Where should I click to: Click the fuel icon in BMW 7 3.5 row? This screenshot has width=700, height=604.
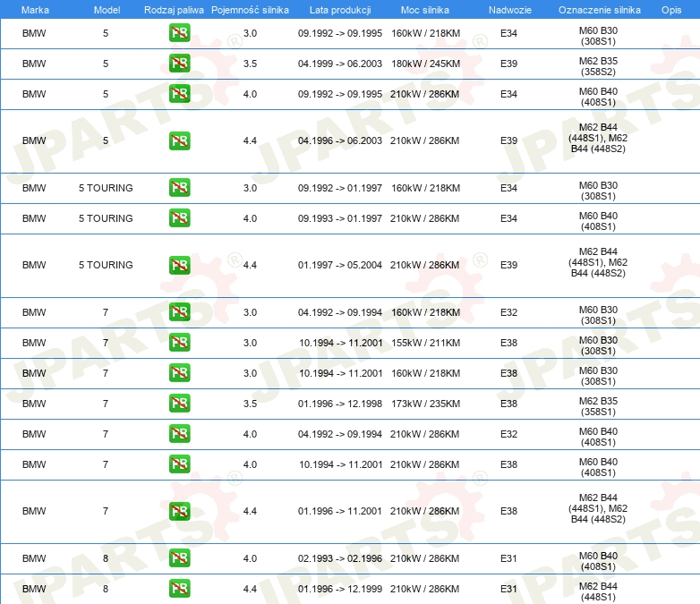pos(179,404)
